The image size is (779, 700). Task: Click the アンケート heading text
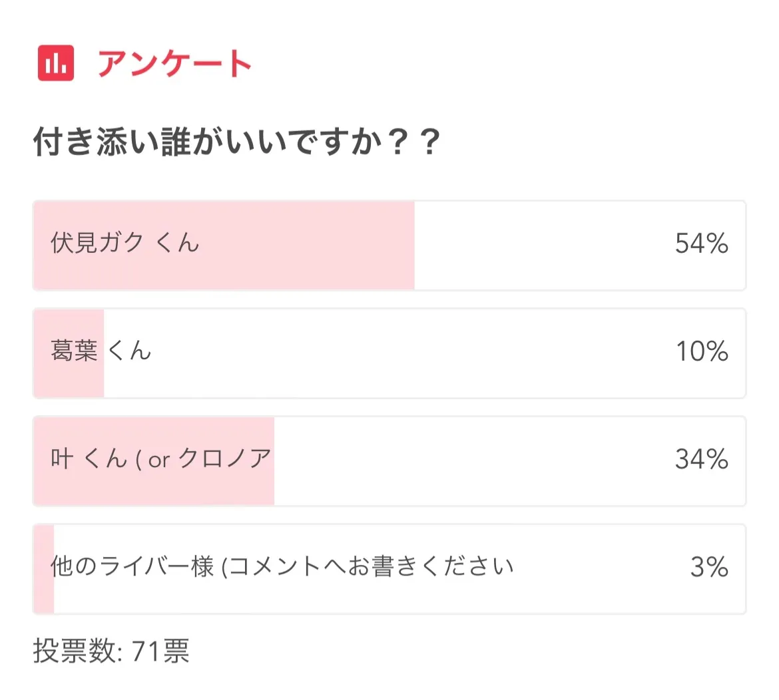(174, 63)
